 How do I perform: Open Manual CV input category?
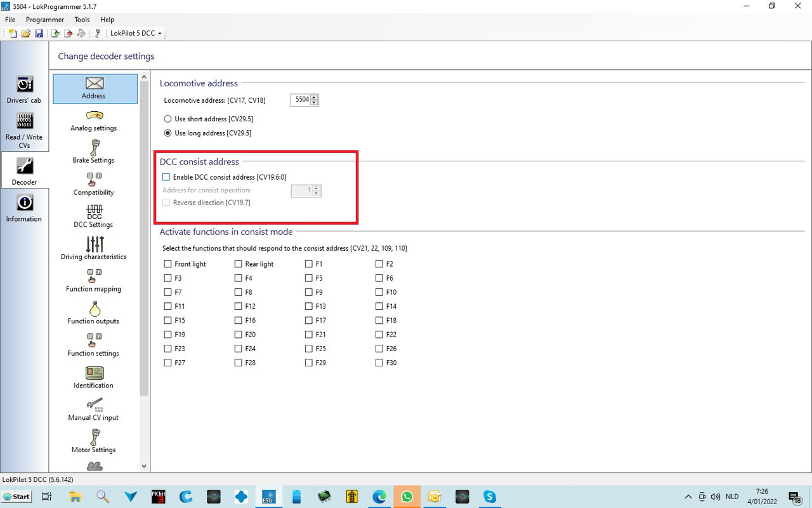[94, 410]
